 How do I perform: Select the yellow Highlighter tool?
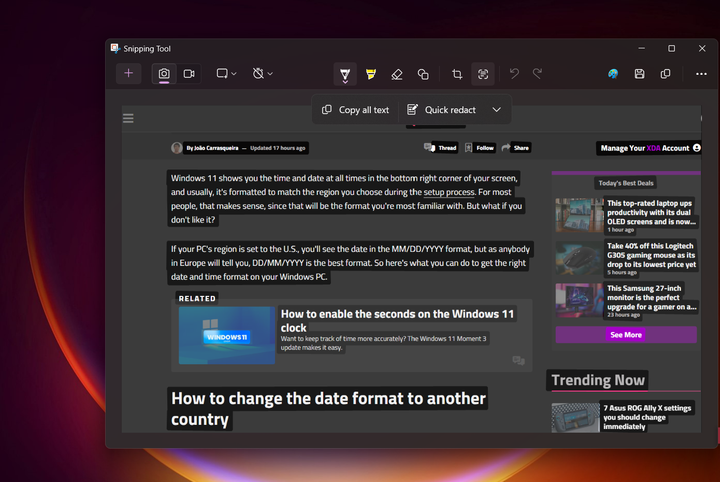371,74
